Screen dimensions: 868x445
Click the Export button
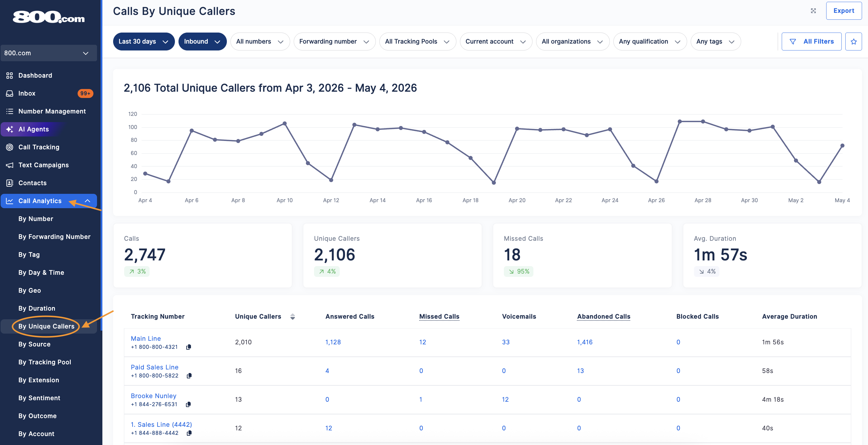click(x=844, y=11)
